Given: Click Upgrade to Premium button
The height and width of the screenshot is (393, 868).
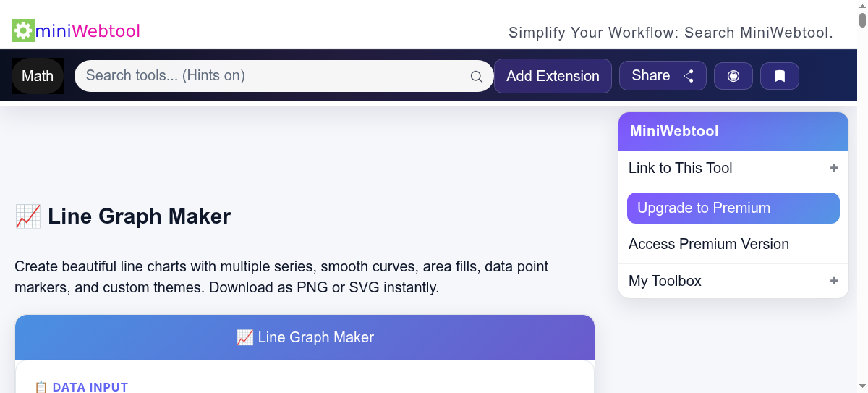Looking at the screenshot, I should [733, 208].
